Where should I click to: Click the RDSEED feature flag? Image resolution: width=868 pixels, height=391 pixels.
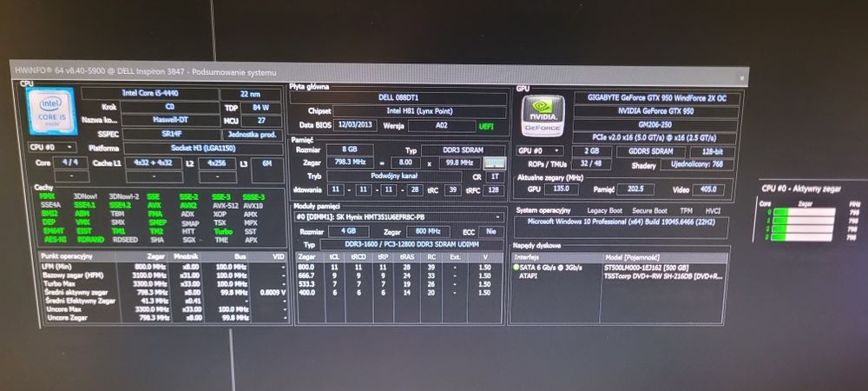(123, 240)
